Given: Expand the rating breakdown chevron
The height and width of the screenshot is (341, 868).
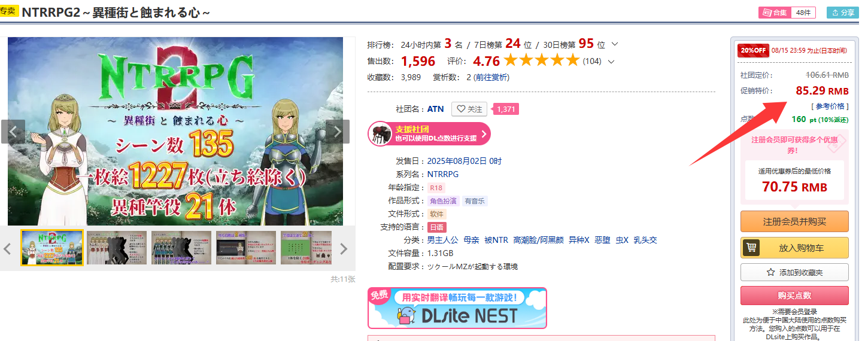Looking at the screenshot, I should point(611,61).
